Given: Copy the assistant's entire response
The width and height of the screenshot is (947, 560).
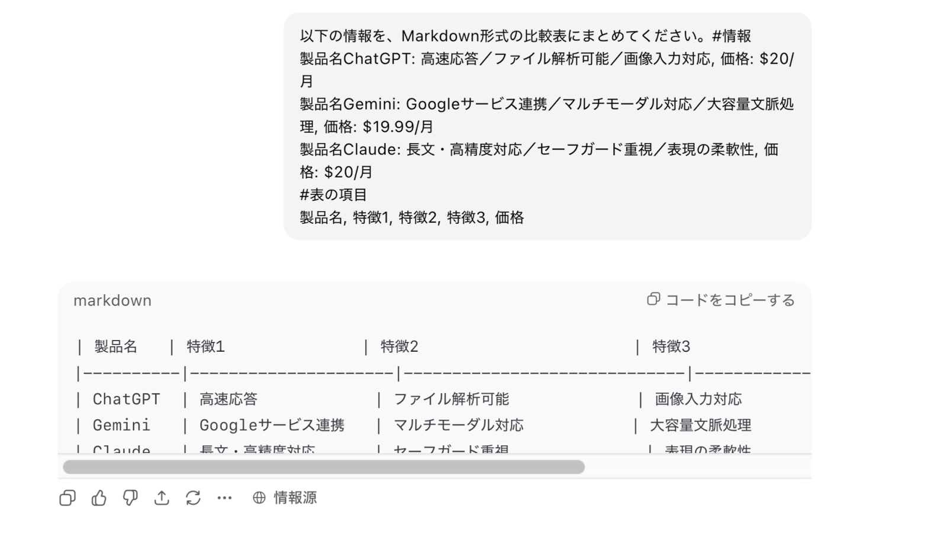Looking at the screenshot, I should coord(66,498).
